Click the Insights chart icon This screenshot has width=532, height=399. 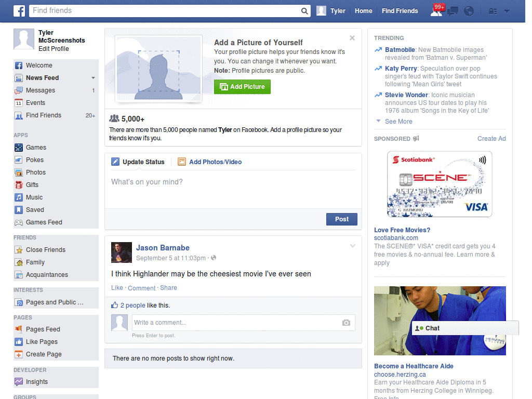pyautogui.click(x=19, y=382)
